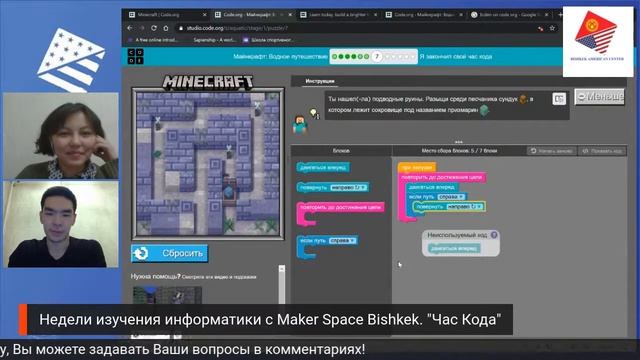The image size is (640, 360).
Task: Open direction dropdown on toolbox 'повернуть' block
Action: 349,187
